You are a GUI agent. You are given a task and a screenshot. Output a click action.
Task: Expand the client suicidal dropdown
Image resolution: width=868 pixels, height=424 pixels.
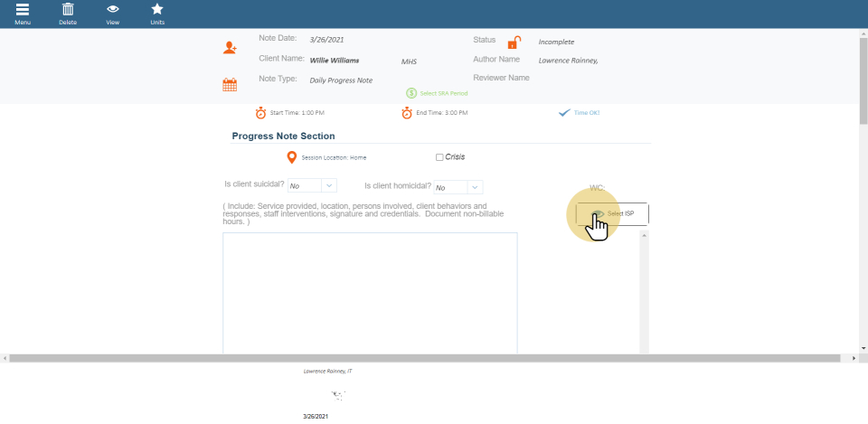click(x=329, y=186)
